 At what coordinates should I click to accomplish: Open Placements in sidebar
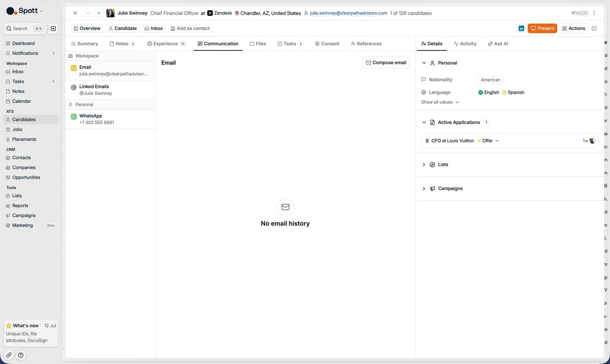[31, 139]
